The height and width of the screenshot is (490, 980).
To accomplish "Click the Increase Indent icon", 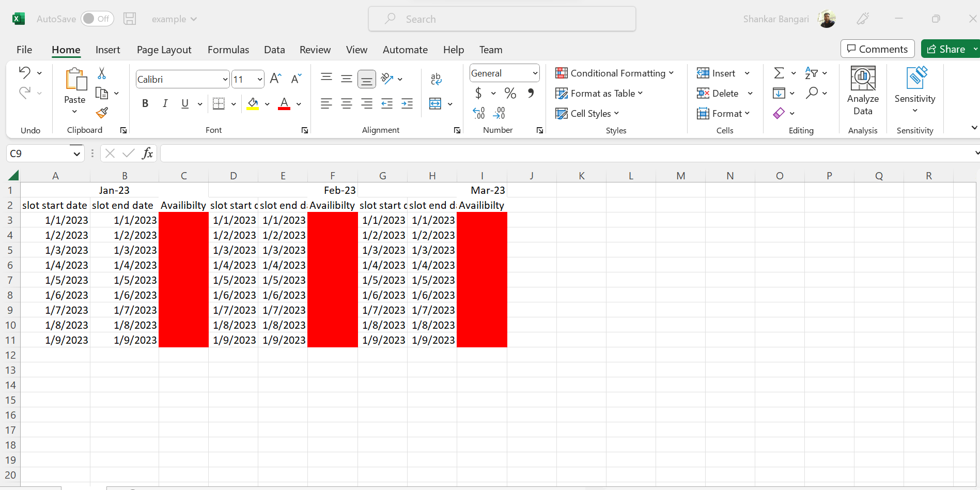I will (x=407, y=103).
